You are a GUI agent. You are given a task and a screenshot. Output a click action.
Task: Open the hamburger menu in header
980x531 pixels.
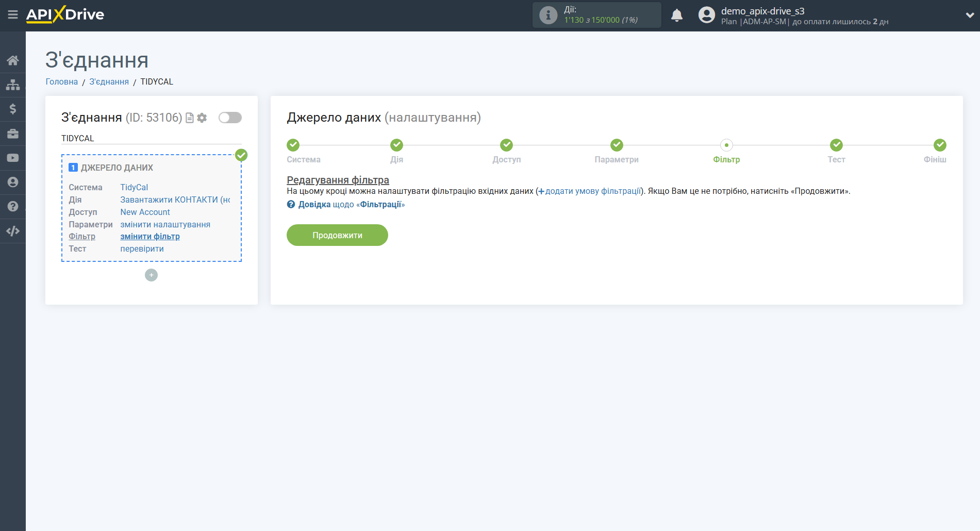pyautogui.click(x=13, y=15)
